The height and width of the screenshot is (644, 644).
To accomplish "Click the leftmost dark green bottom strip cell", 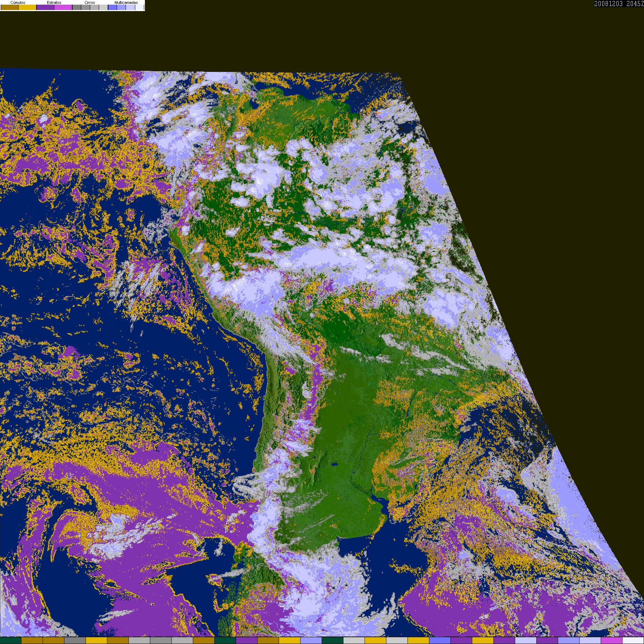I will (11, 640).
